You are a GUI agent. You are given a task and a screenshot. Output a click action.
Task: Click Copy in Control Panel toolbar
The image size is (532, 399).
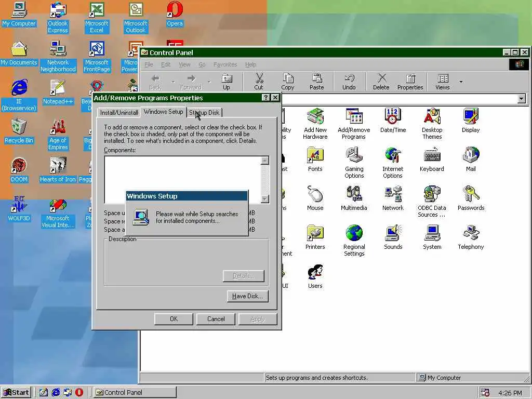tap(288, 82)
